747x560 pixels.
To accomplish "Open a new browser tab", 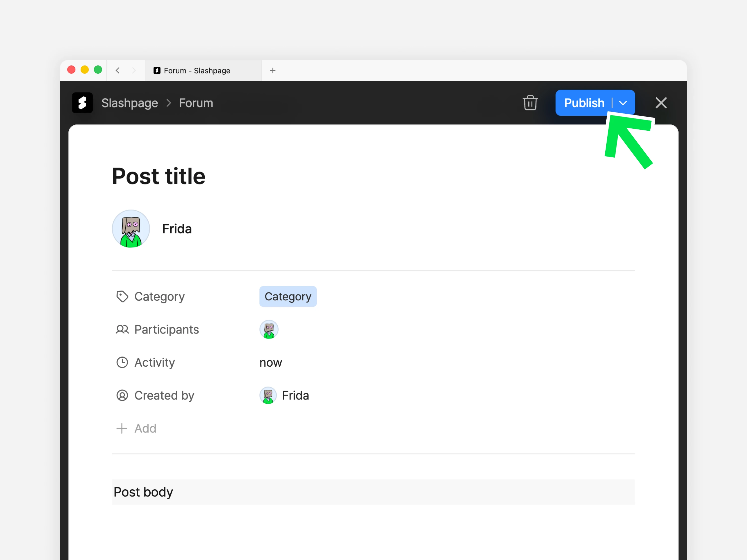I will pos(273,70).
